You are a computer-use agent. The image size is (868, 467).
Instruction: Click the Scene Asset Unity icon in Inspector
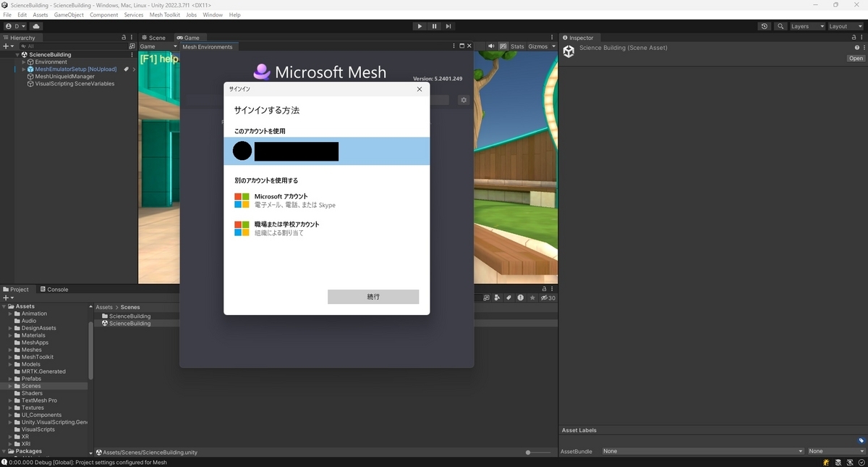(569, 51)
